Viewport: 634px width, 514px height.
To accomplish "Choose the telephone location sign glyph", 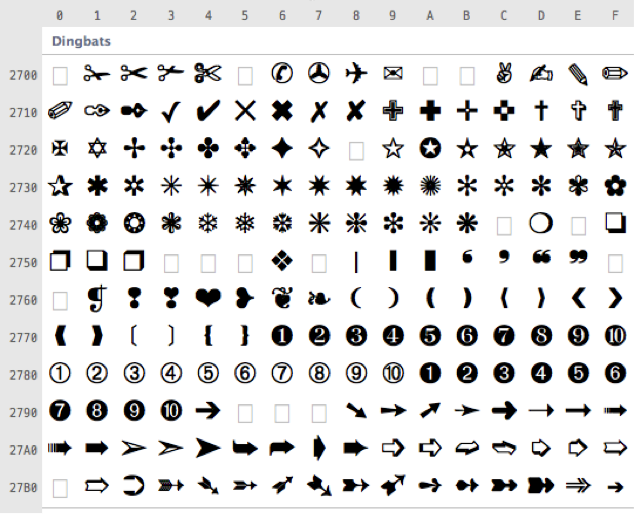I will tap(282, 73).
